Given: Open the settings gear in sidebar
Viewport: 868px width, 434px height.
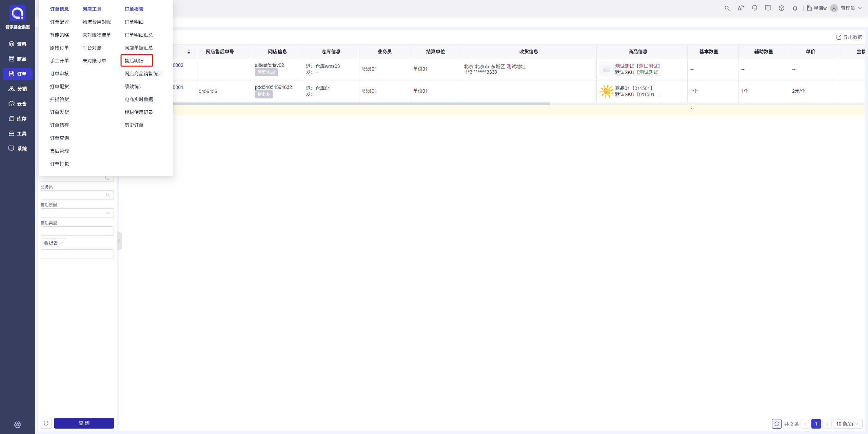Looking at the screenshot, I should [18, 424].
